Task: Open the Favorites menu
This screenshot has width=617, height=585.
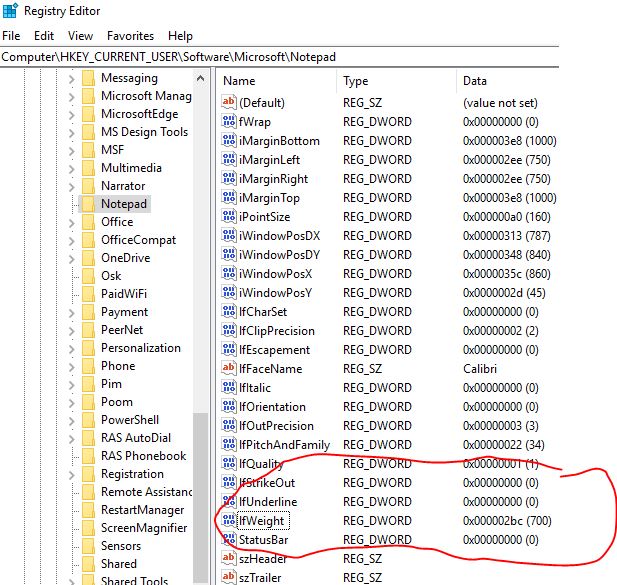Action: pyautogui.click(x=130, y=36)
